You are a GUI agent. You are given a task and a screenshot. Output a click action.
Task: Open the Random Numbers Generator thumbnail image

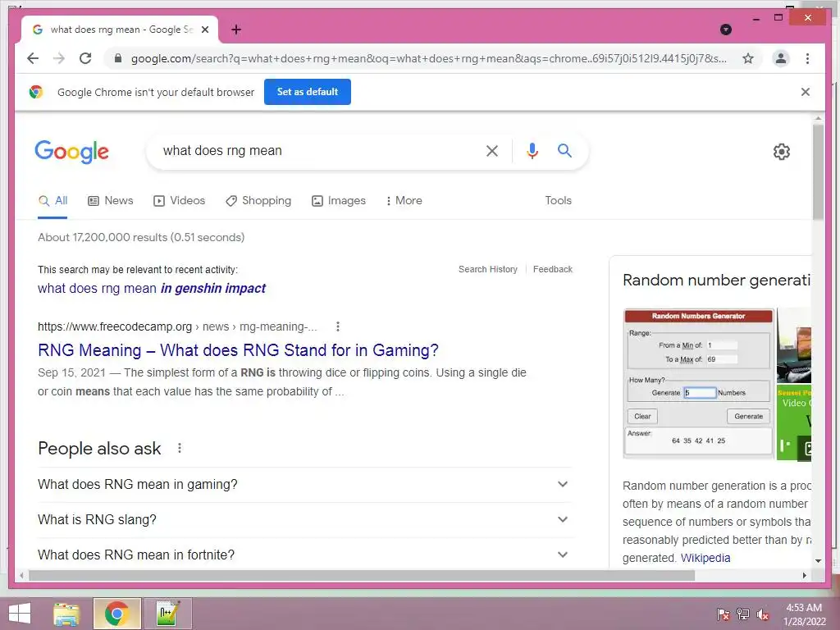tap(699, 384)
